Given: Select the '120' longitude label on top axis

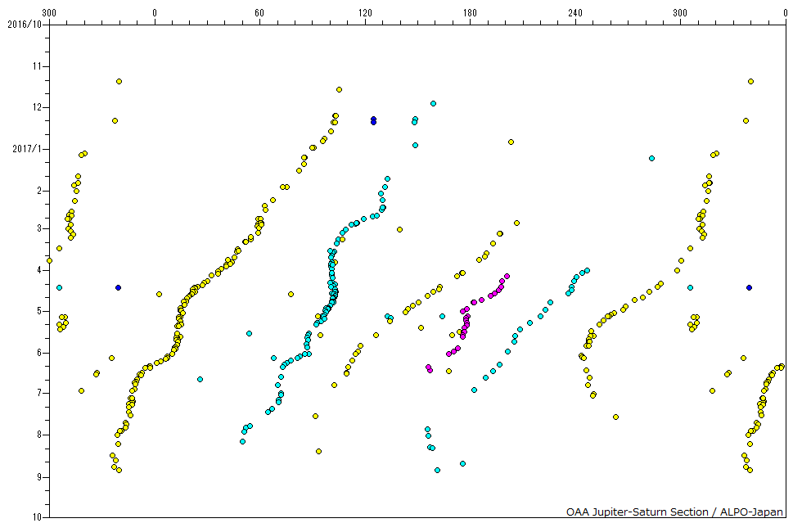Looking at the screenshot, I should click(x=365, y=13).
